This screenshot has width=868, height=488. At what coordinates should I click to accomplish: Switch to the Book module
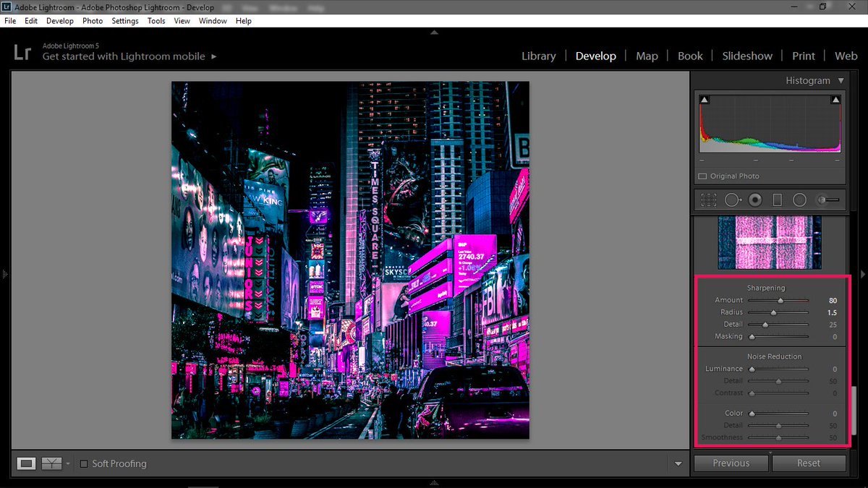(690, 56)
